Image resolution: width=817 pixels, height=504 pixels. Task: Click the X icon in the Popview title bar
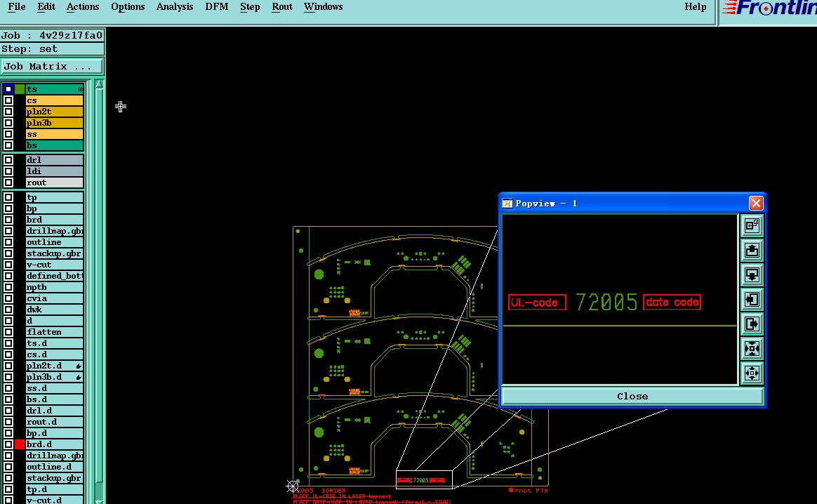coord(755,203)
